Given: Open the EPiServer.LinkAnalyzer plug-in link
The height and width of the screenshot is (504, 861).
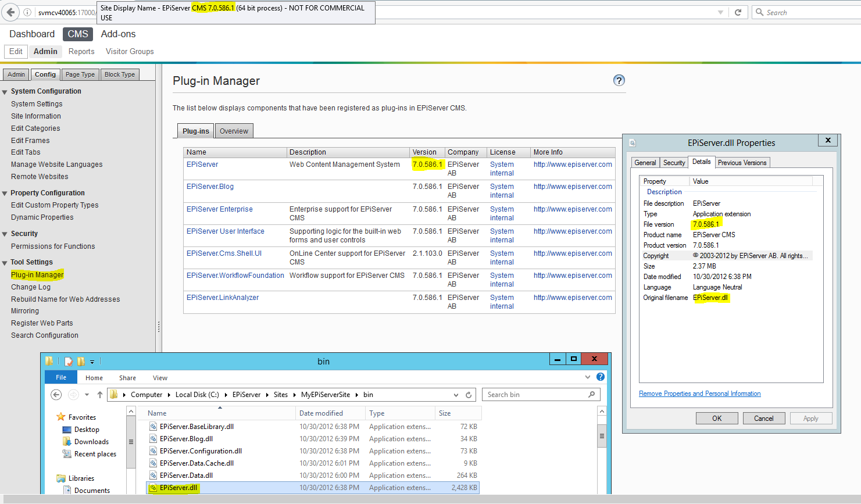Looking at the screenshot, I should [223, 298].
